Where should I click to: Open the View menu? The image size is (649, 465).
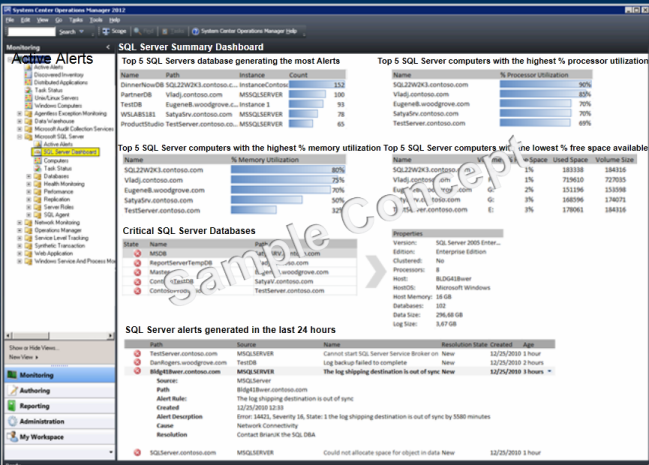tap(42, 20)
